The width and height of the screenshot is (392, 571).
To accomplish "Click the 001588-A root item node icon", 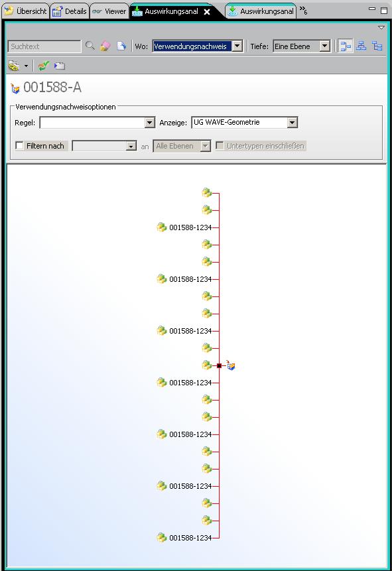I will click(x=230, y=365).
